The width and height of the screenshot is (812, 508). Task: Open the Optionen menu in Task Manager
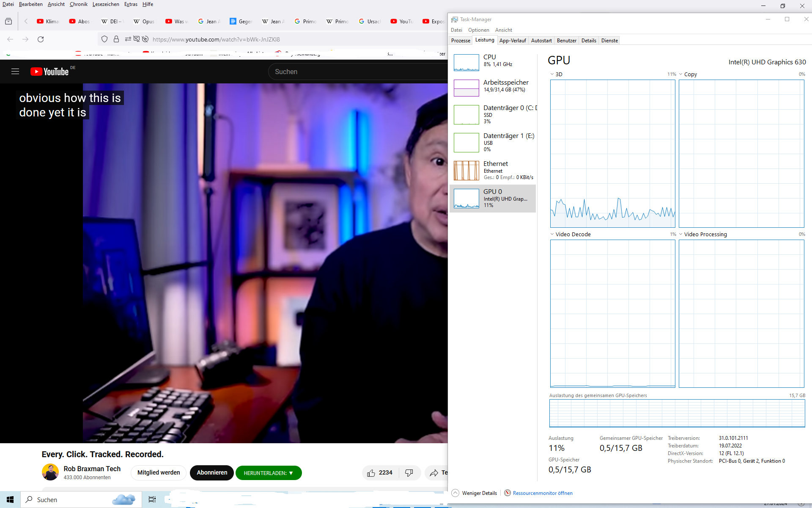(478, 30)
